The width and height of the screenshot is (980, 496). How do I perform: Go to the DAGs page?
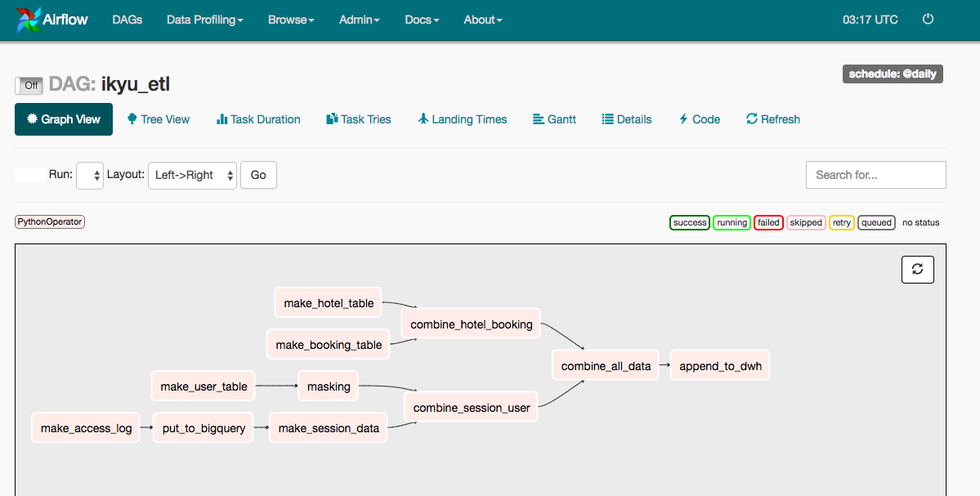coord(128,20)
